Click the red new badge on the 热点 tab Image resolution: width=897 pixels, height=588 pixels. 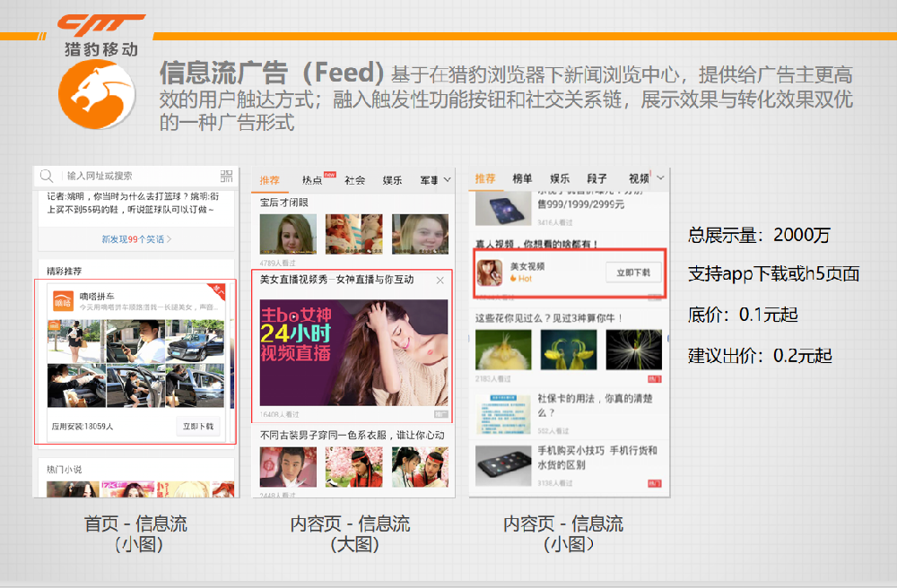329,174
